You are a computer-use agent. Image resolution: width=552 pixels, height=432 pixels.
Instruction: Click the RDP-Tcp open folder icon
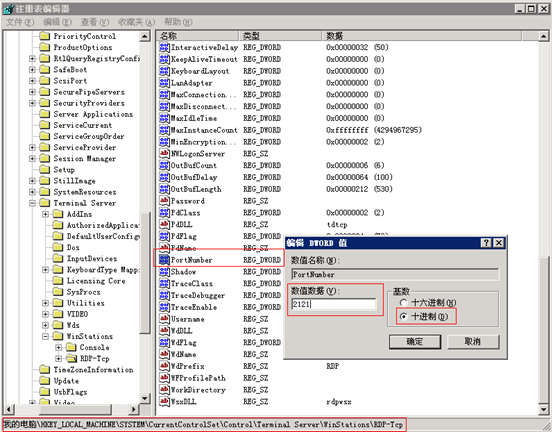pos(71,358)
